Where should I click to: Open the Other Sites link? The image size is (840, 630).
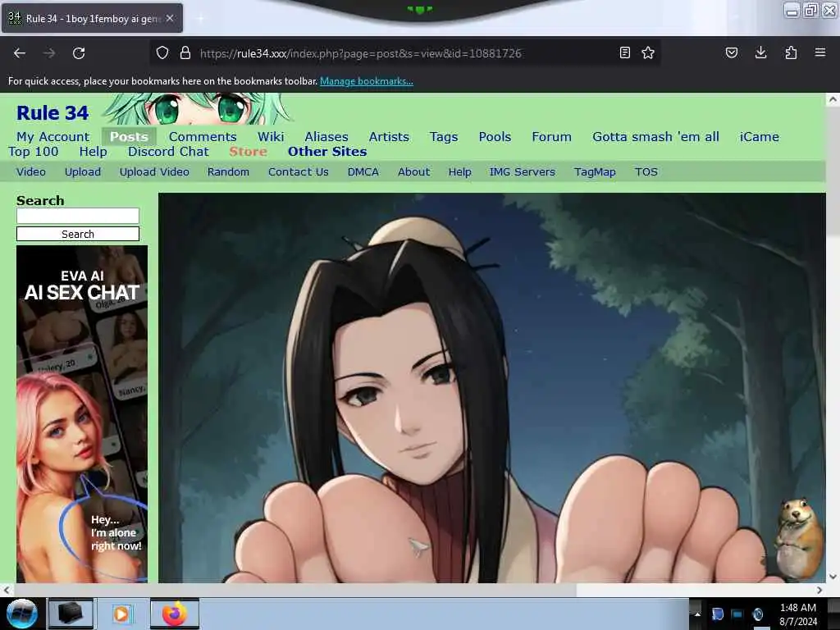[x=327, y=152]
